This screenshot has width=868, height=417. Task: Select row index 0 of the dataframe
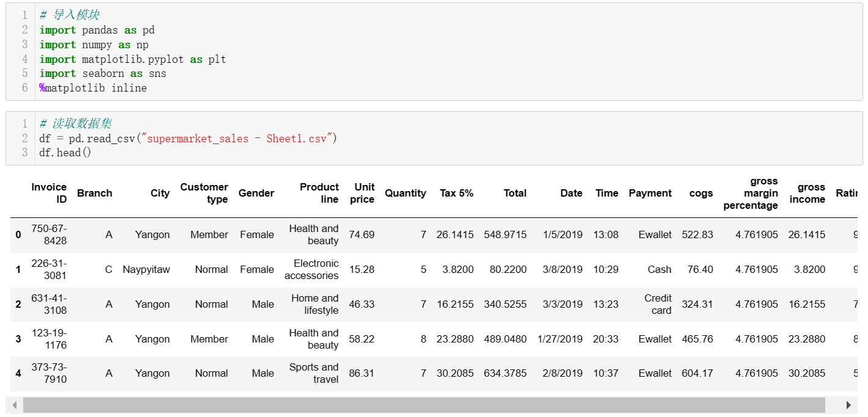point(18,235)
